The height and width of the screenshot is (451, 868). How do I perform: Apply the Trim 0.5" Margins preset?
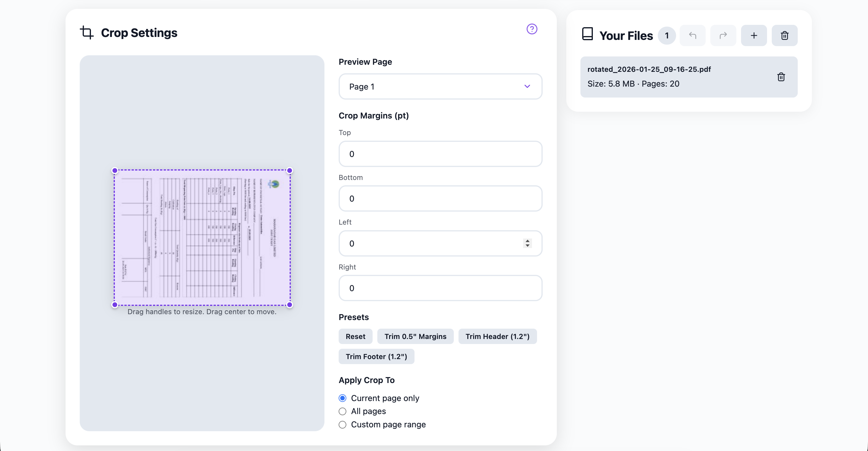point(415,336)
